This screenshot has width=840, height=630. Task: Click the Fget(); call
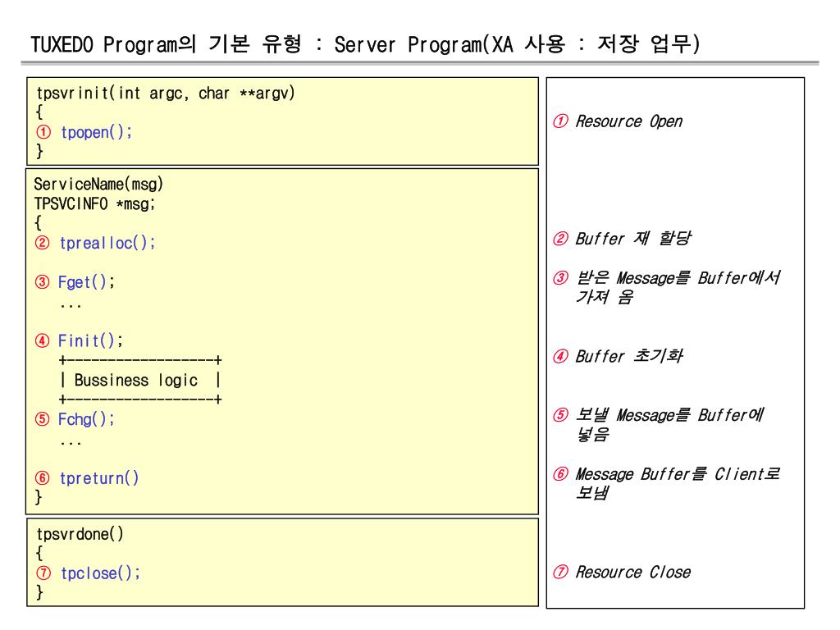(x=86, y=282)
